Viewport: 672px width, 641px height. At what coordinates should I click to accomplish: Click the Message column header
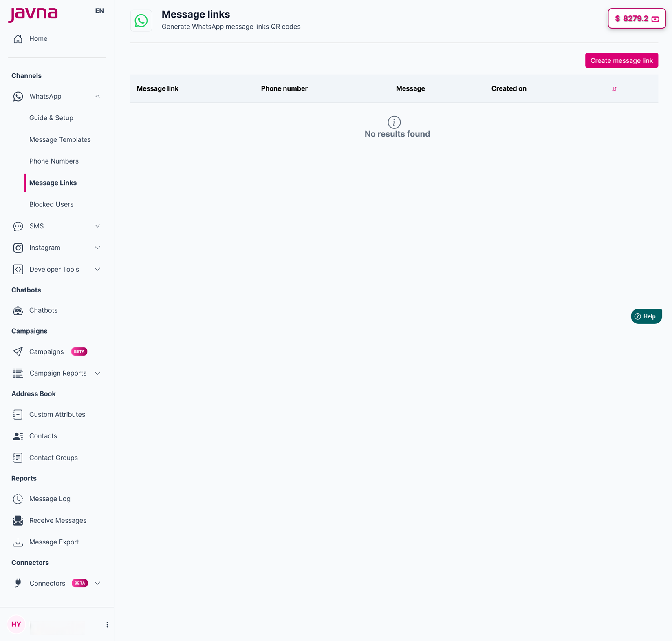(x=410, y=89)
